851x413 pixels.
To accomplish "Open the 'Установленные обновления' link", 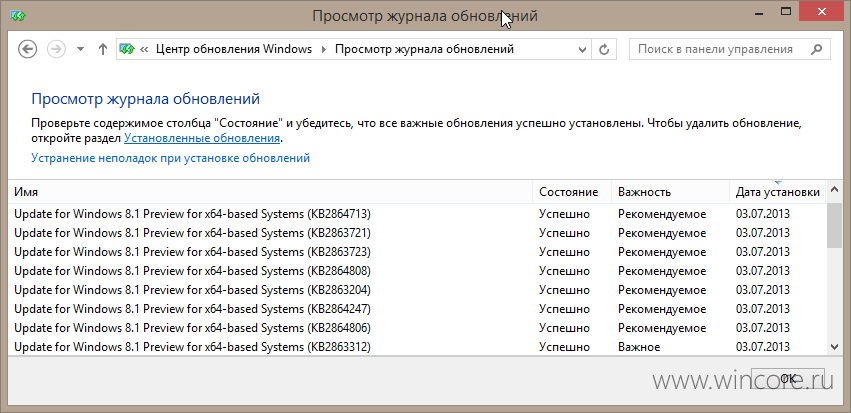I will click(x=202, y=138).
